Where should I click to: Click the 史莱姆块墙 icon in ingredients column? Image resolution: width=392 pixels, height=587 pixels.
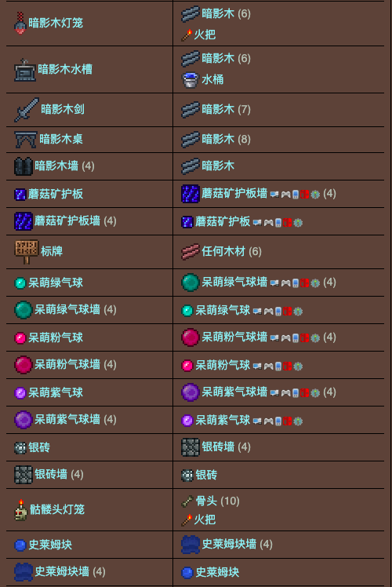(191, 544)
